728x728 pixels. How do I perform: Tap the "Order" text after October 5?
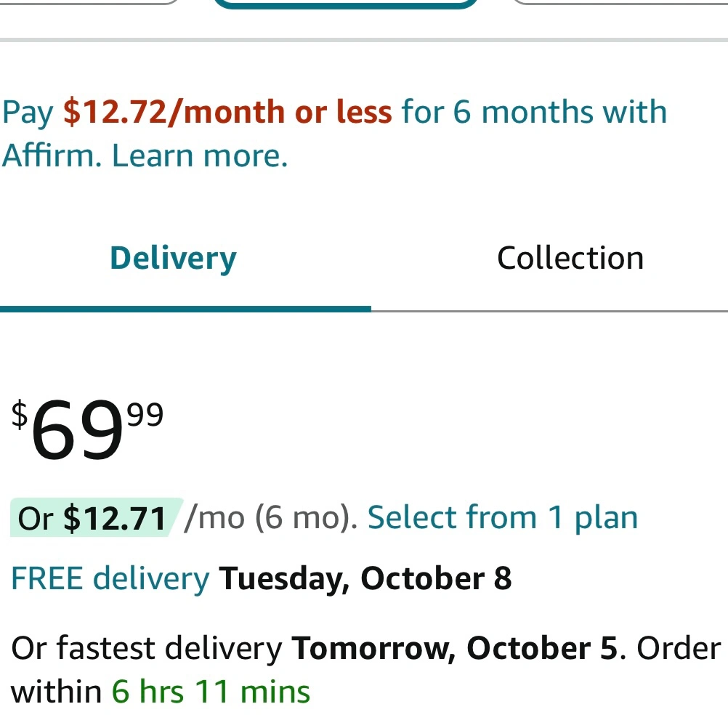679,648
